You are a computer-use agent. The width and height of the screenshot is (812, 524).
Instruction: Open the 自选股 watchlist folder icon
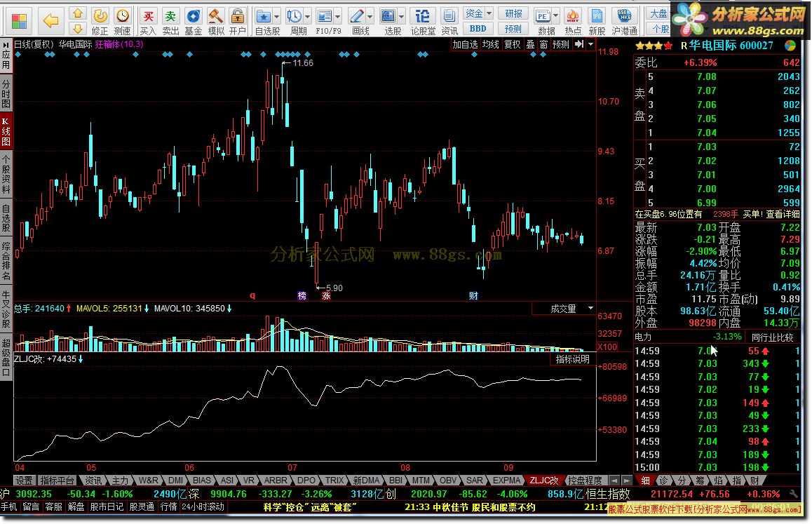(x=263, y=17)
